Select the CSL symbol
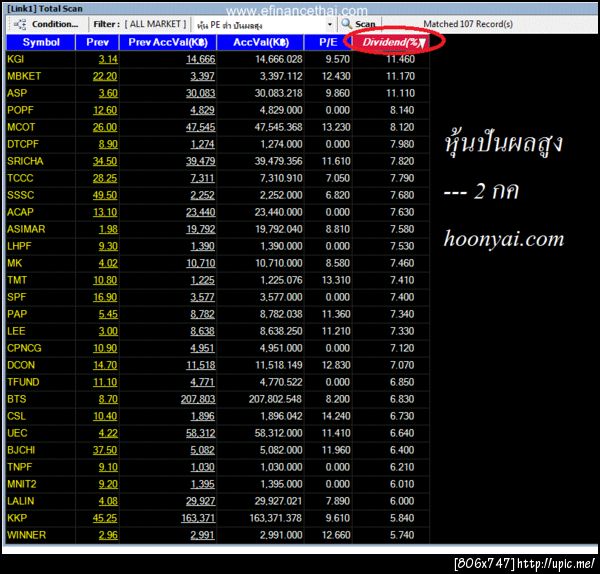 16,416
